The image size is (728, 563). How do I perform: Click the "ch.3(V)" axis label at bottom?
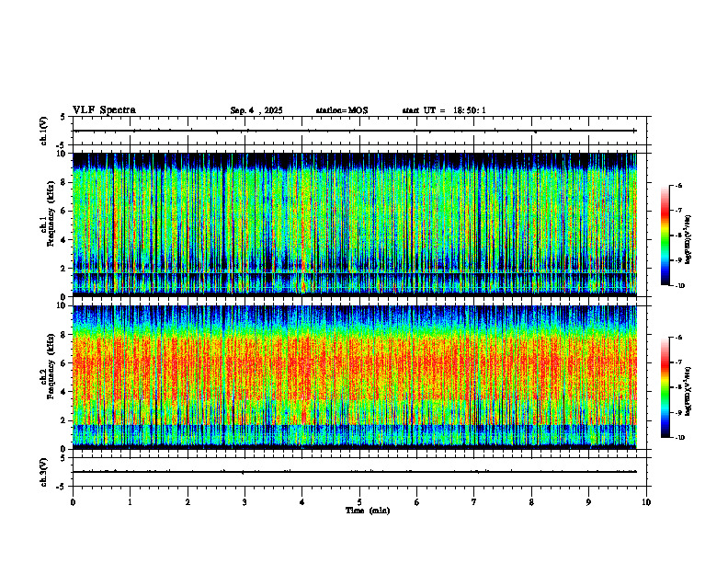[x=43, y=472]
